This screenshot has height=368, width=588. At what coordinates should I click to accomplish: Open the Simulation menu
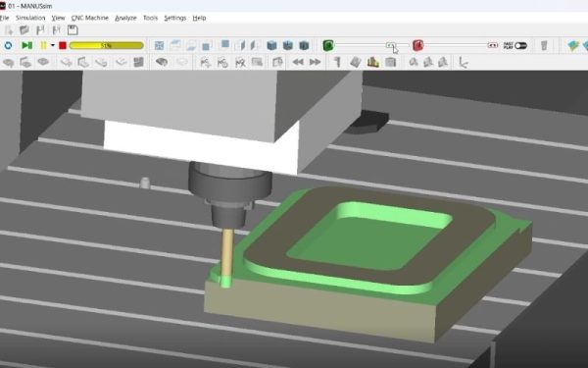click(30, 18)
